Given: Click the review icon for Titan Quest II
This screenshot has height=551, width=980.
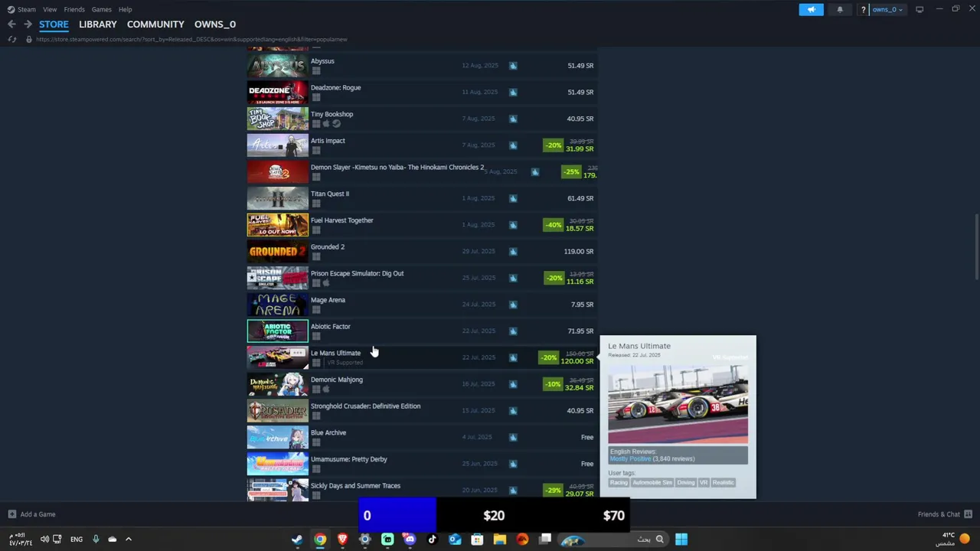Looking at the screenshot, I should click(x=513, y=198).
